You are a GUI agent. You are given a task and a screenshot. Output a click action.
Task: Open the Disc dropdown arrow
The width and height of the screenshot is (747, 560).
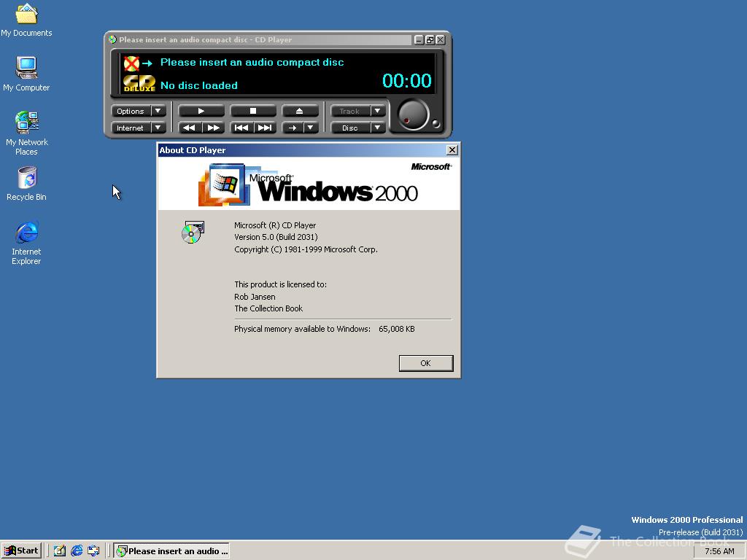[378, 128]
